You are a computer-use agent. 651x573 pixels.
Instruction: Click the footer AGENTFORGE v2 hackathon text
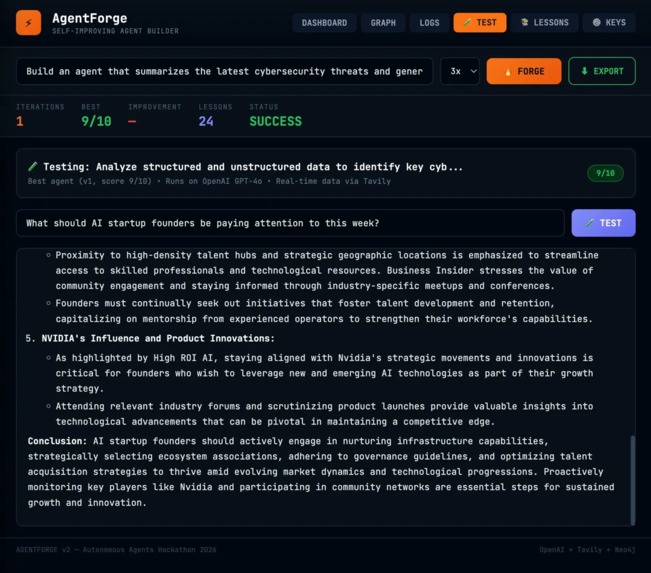pyautogui.click(x=116, y=550)
